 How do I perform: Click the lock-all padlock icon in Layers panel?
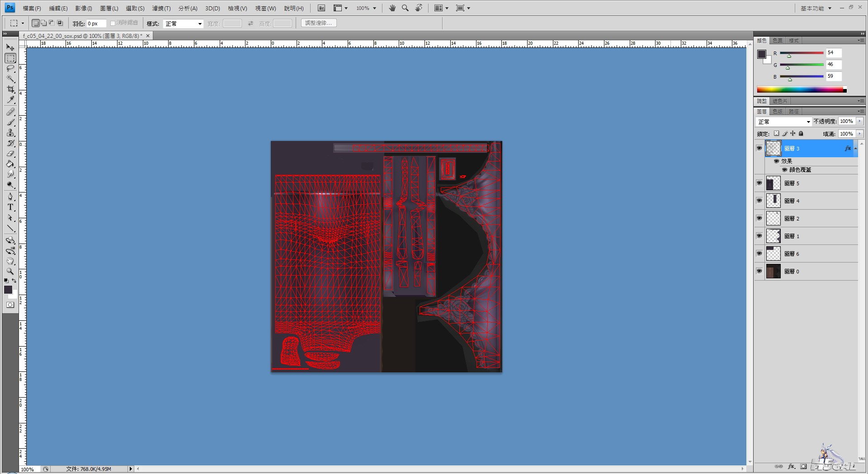coord(801,134)
